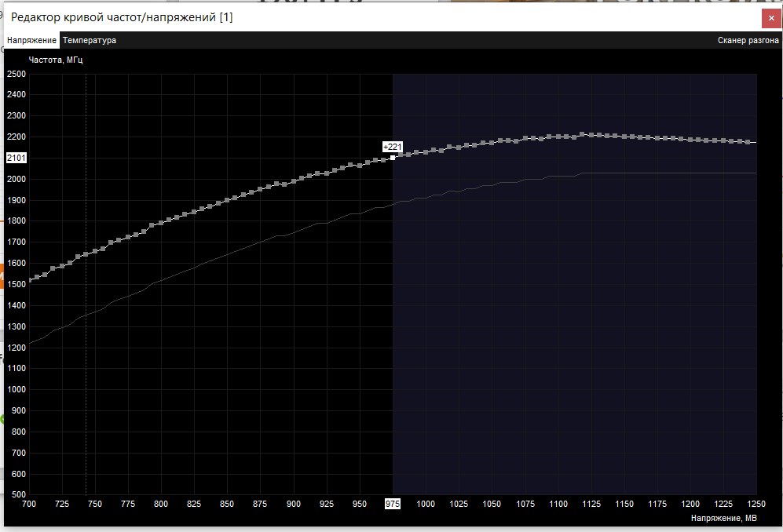The height and width of the screenshot is (532, 783).
Task: Select the last curve point near 1250 mV
Action: tap(748, 142)
